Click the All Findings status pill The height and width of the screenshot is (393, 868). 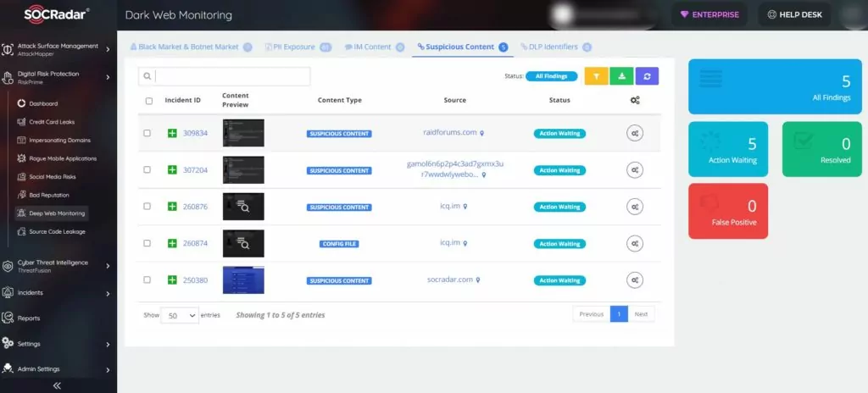coord(551,76)
